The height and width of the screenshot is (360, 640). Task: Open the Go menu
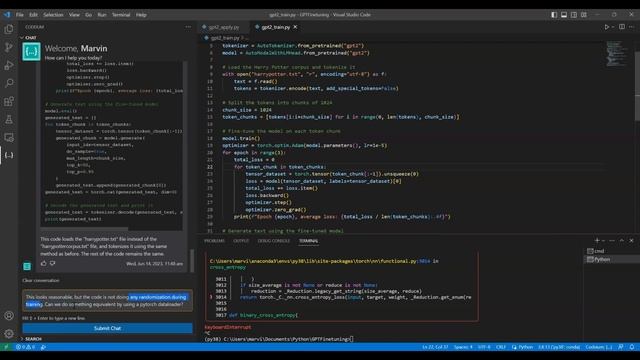(x=89, y=15)
